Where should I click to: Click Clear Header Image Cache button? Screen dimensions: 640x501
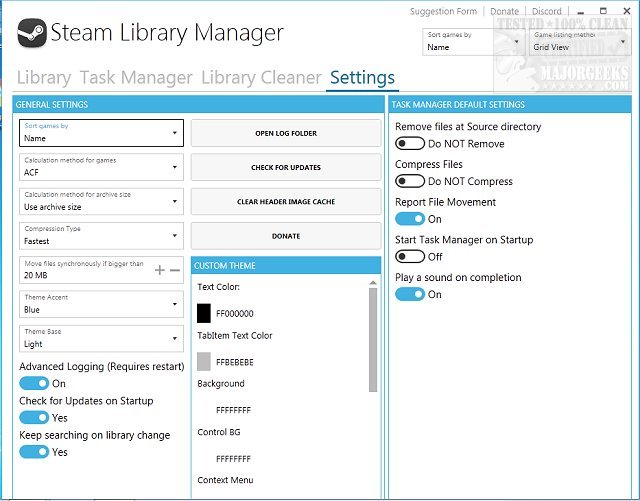pos(286,202)
